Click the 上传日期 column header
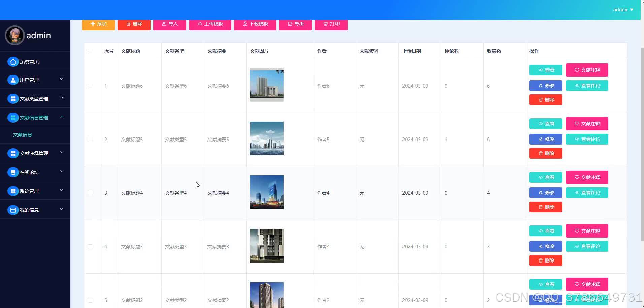The height and width of the screenshot is (308, 644). (411, 51)
